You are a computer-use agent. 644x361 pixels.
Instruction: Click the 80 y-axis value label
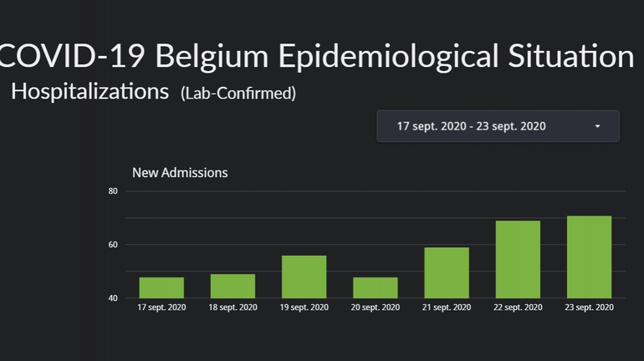pyautogui.click(x=113, y=191)
